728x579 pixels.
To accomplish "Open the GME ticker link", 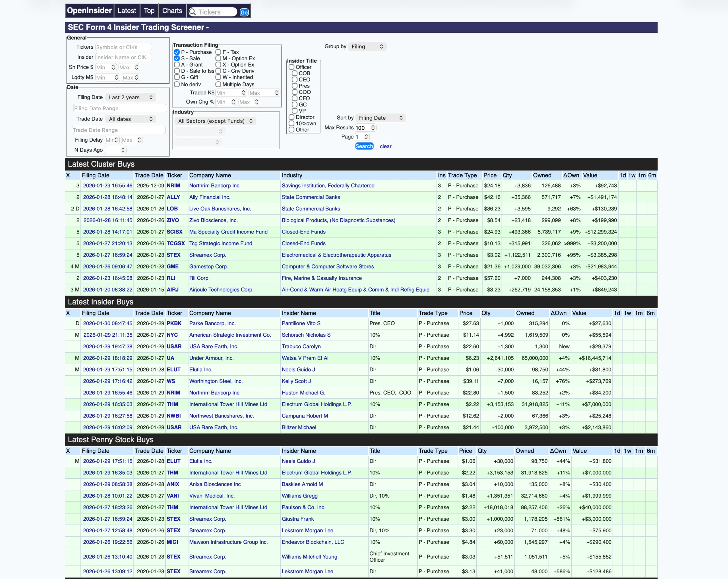I will (172, 266).
